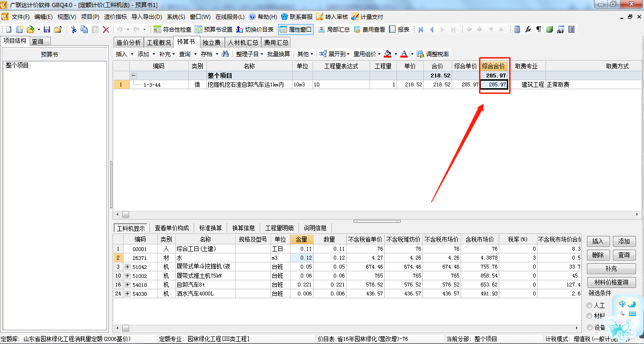Click the scissors Cut icon
The width and height of the screenshot is (644, 344).
tap(74, 29)
